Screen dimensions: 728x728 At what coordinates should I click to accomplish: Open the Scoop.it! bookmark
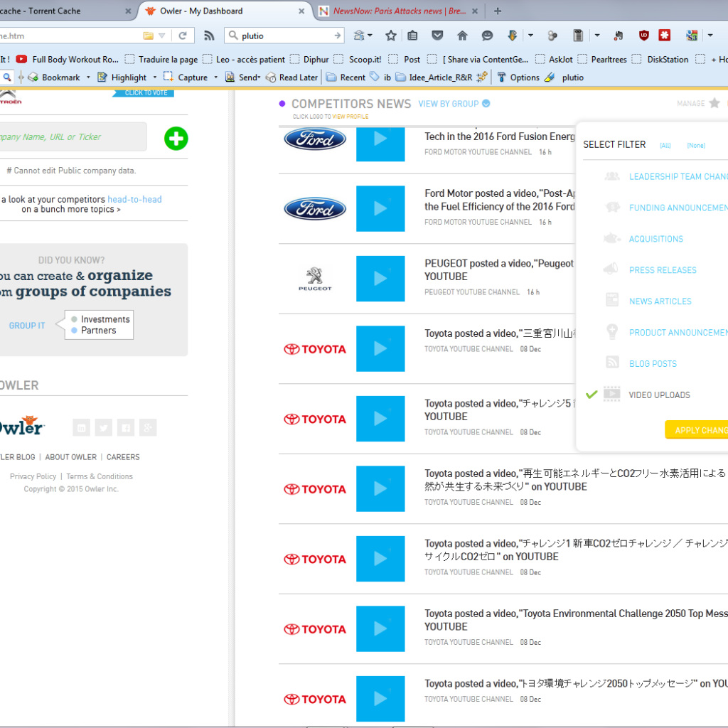(358, 60)
